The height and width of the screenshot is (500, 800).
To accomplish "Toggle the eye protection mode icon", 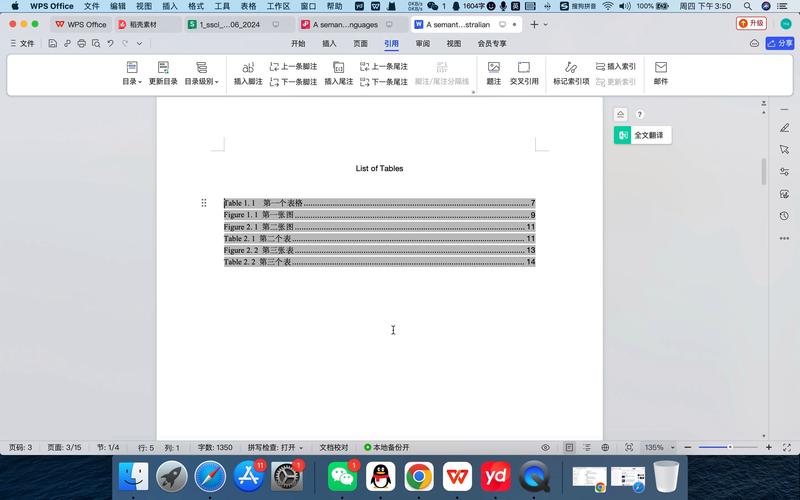I will click(545, 447).
